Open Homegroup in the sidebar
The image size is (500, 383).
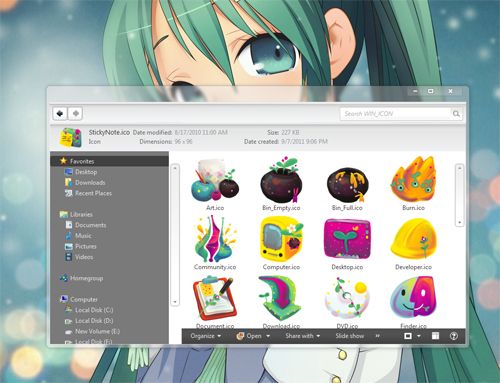click(86, 278)
